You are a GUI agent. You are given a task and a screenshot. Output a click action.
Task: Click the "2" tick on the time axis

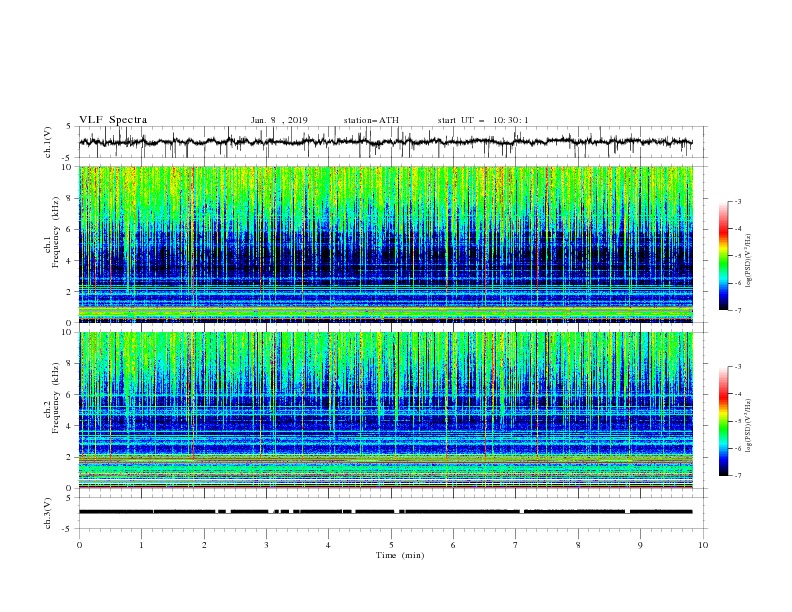[x=204, y=545]
